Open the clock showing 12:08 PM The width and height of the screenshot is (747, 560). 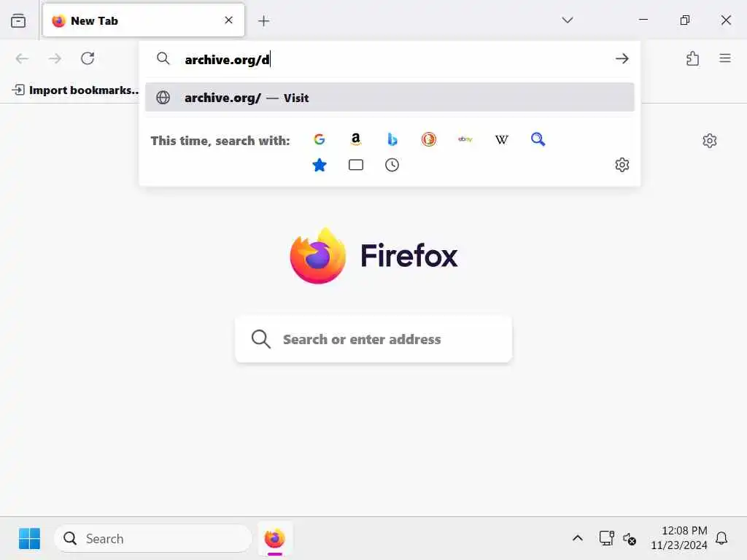(x=679, y=537)
